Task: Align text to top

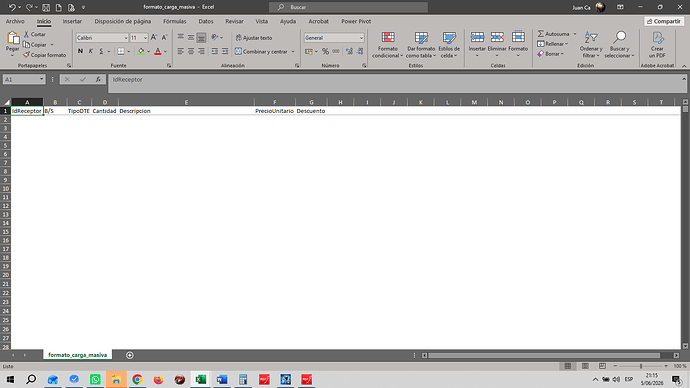Action: [x=180, y=38]
